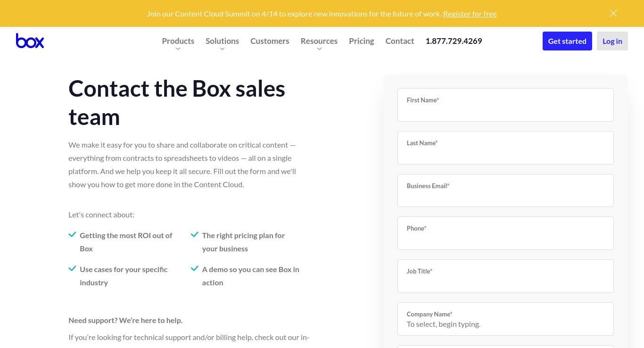Go to the Pricing page
Image resolution: width=644 pixels, height=348 pixels.
[x=362, y=41]
